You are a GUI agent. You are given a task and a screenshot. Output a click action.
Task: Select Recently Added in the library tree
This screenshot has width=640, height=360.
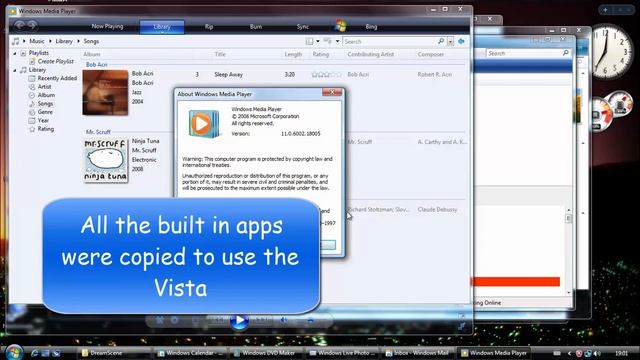pos(57,78)
